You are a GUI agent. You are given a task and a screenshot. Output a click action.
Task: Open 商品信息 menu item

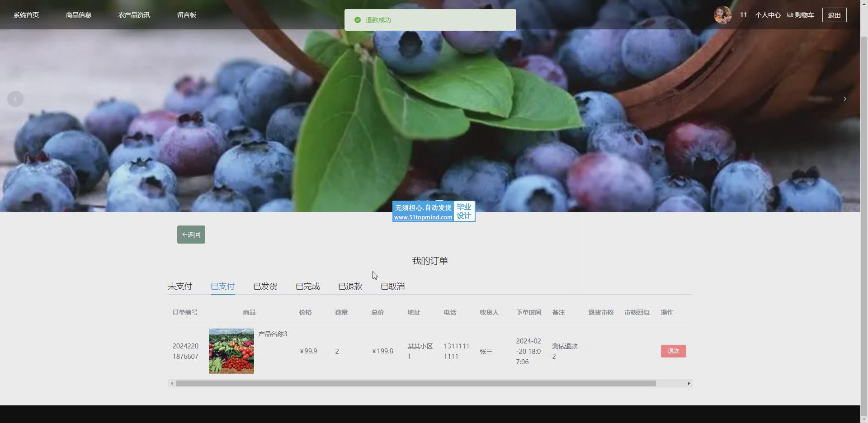(79, 15)
